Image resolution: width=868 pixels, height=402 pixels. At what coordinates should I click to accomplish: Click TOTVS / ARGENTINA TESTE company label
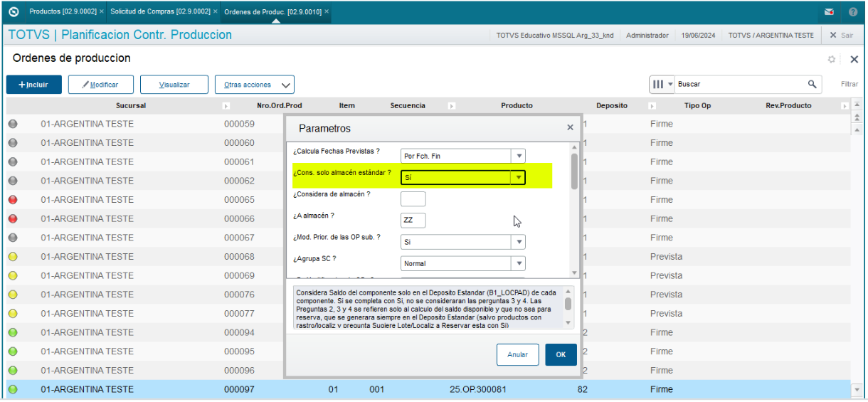pos(771,35)
